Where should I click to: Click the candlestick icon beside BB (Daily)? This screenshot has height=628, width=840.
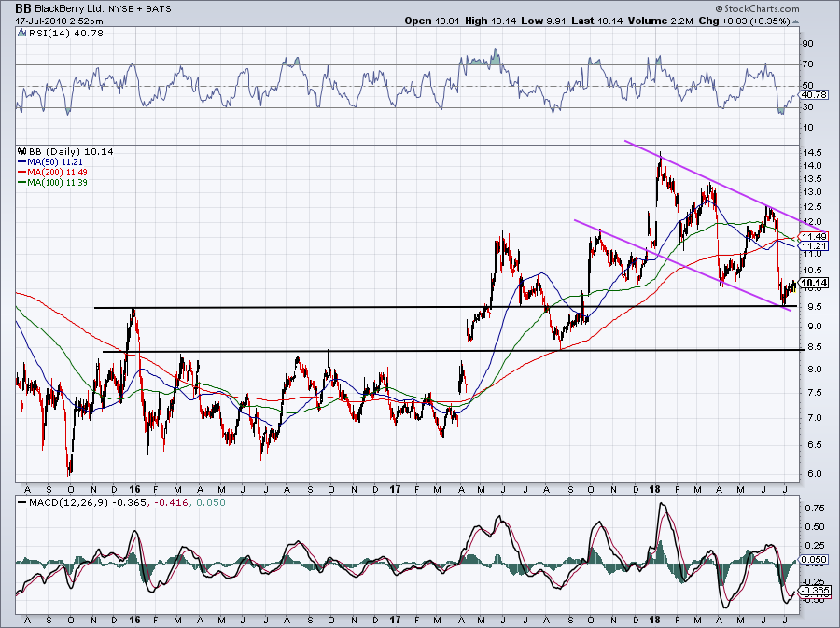(21, 151)
